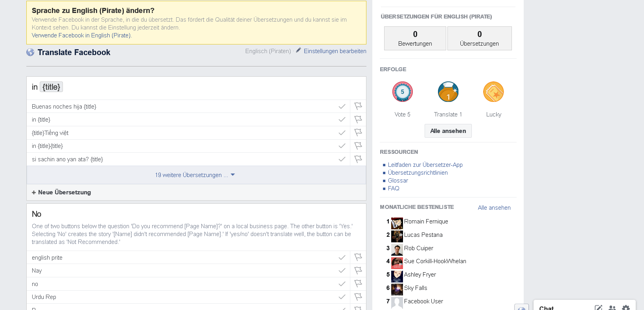Vote up the 'Urdu Rep' translation
644x310 pixels.
point(342,297)
